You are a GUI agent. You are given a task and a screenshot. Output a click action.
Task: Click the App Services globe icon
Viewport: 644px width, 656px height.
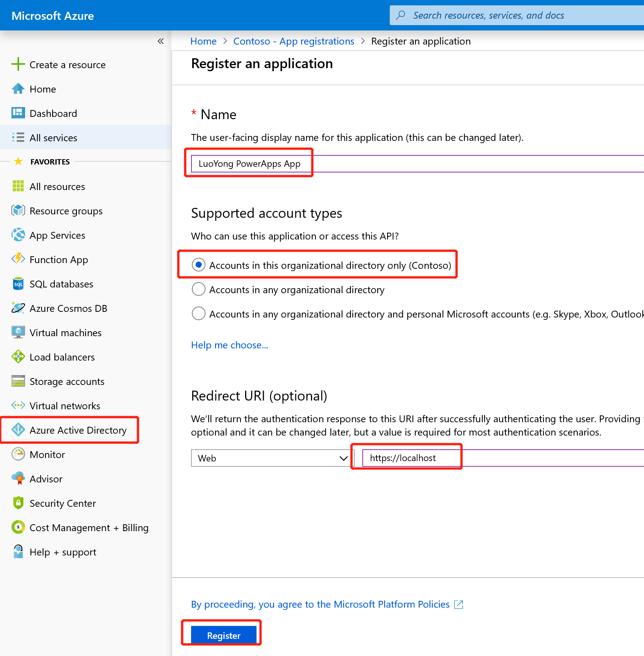click(18, 235)
